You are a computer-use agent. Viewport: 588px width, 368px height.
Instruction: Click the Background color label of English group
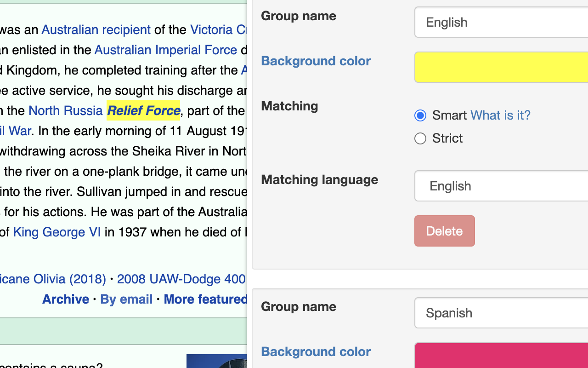click(x=316, y=61)
